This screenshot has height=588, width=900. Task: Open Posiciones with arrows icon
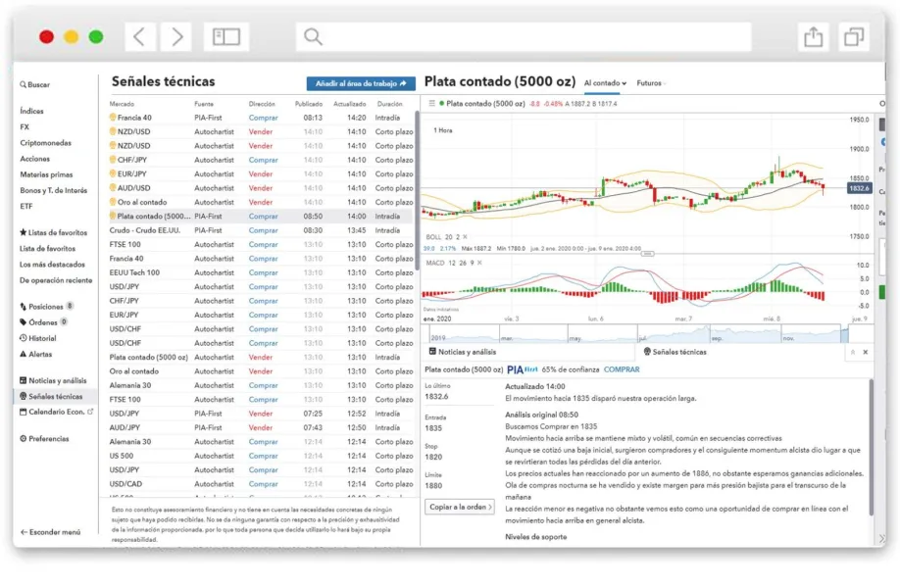coord(46,307)
